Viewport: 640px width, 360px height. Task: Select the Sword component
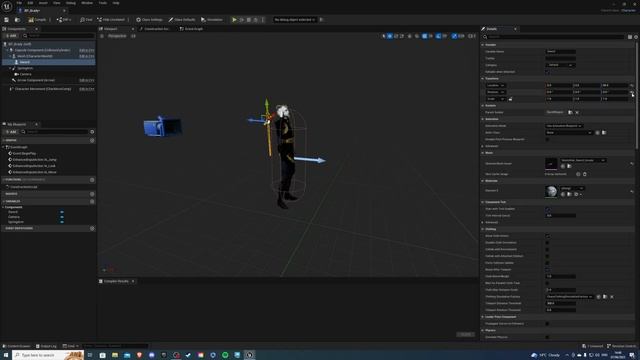click(x=24, y=62)
